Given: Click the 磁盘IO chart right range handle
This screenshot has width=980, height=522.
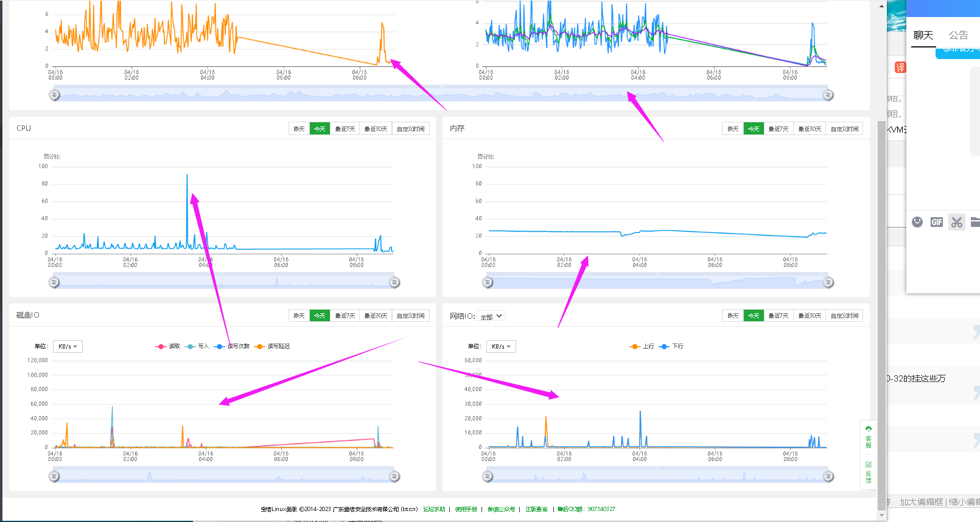Looking at the screenshot, I should tap(394, 476).
